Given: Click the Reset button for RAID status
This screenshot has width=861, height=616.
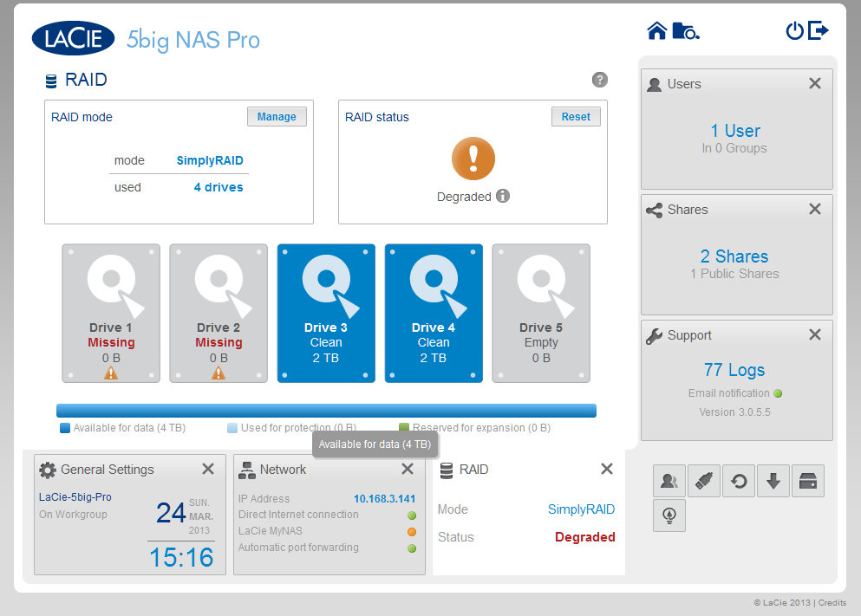Looking at the screenshot, I should (576, 117).
